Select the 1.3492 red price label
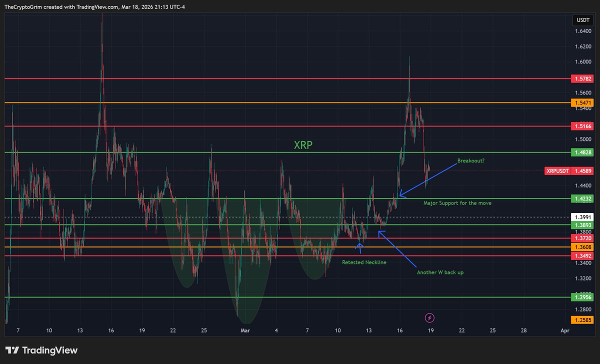600x364 pixels. click(x=582, y=256)
